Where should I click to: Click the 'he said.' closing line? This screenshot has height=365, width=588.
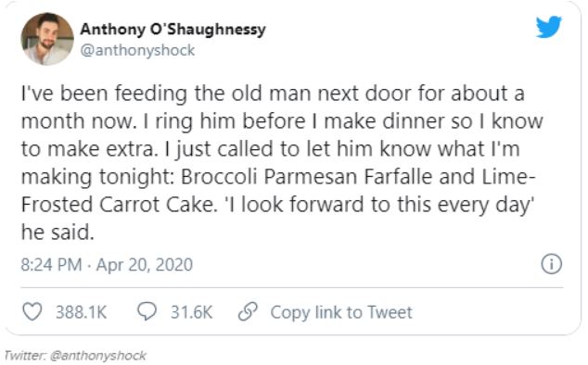[x=58, y=233]
